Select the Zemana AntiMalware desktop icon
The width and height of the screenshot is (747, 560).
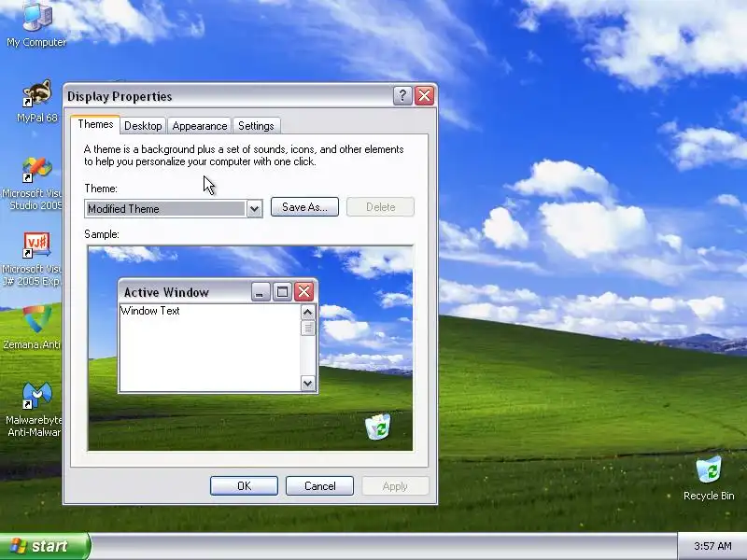coord(34,328)
